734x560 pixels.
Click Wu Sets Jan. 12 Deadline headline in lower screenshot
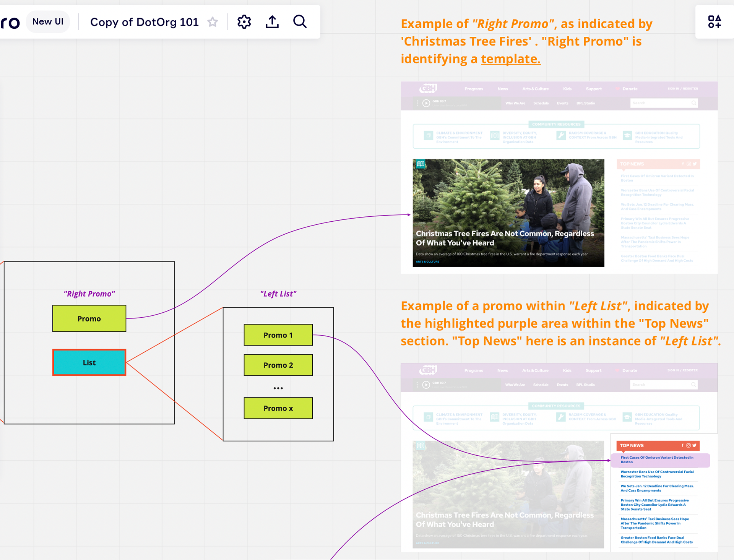(x=657, y=488)
